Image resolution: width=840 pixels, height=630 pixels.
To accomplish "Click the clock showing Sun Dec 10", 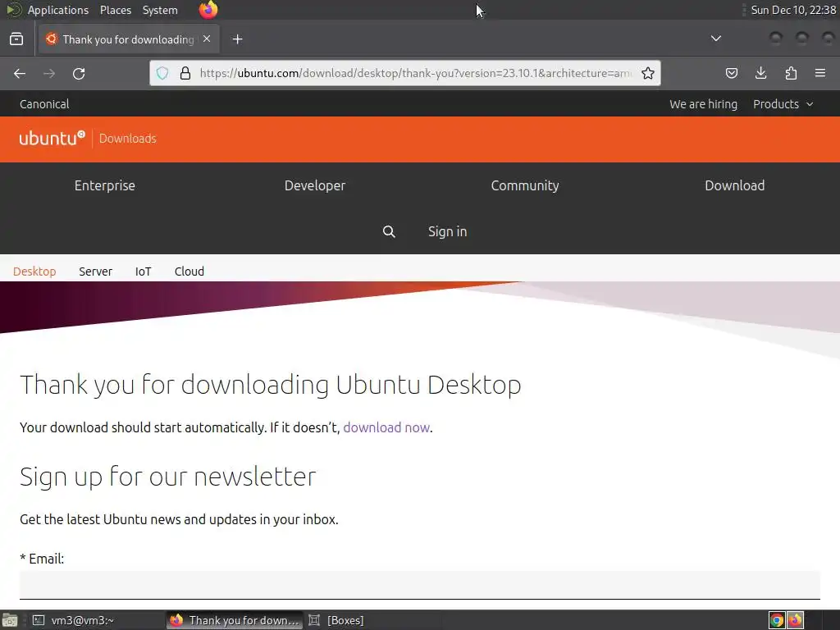I will point(793,10).
